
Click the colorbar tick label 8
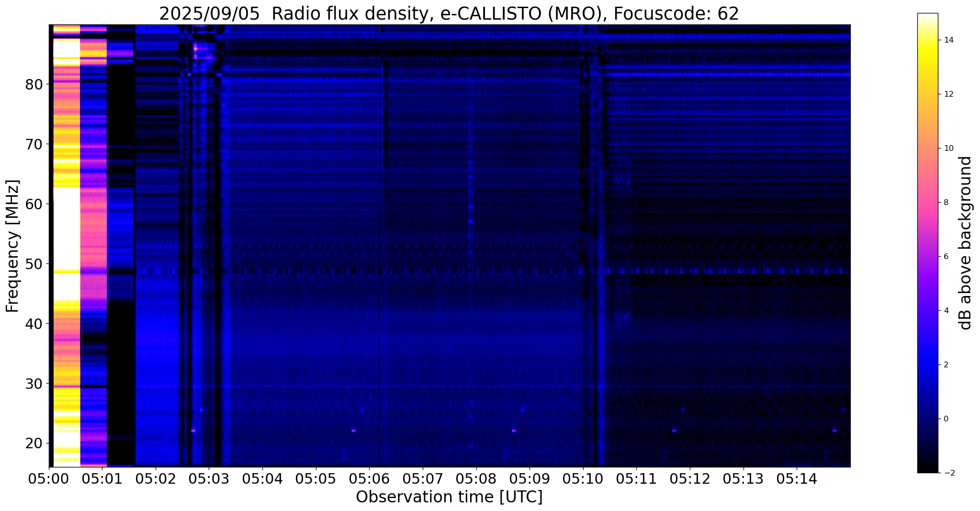(945, 203)
